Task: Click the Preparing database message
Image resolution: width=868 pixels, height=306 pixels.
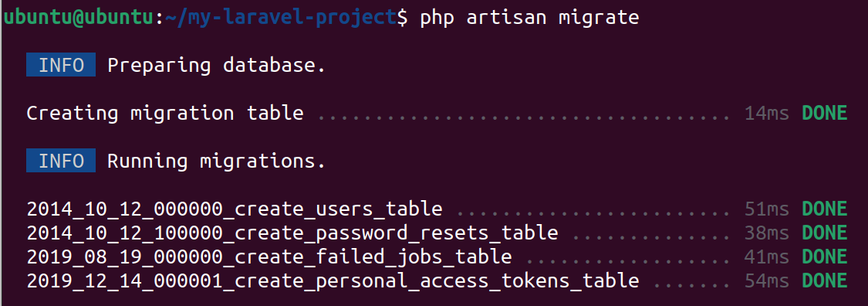Action: [x=217, y=66]
